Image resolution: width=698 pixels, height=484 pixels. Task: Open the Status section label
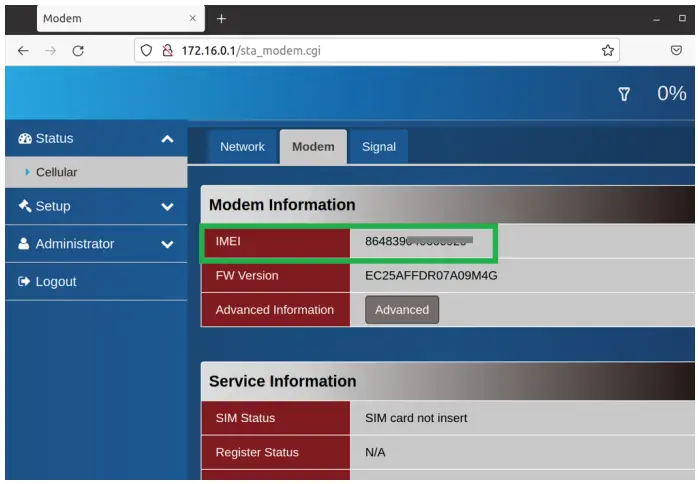[x=54, y=138]
